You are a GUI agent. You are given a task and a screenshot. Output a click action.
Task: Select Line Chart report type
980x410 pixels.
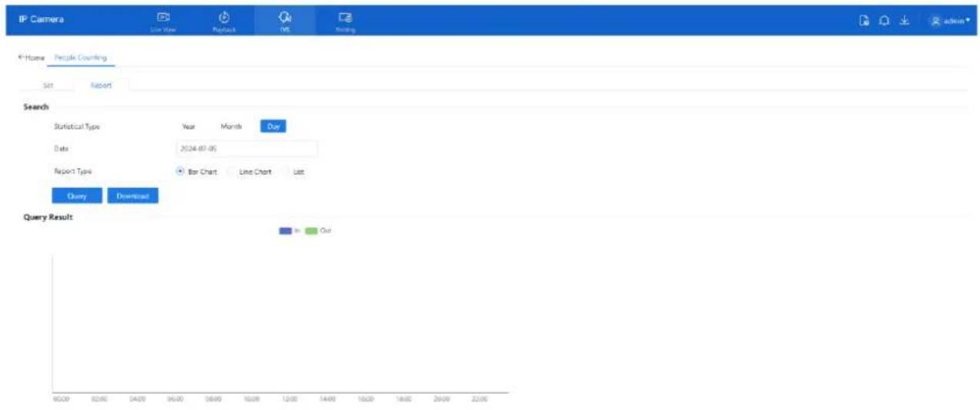click(251, 172)
